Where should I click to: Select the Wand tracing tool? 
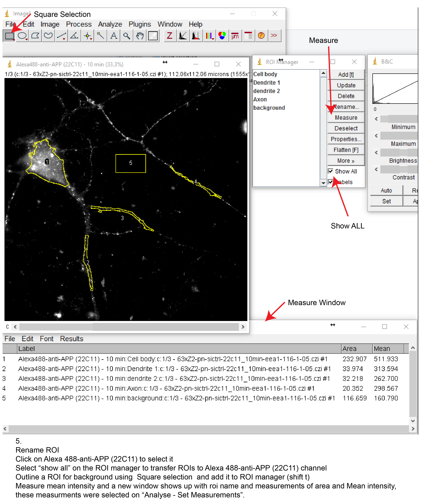pyautogui.click(x=101, y=36)
